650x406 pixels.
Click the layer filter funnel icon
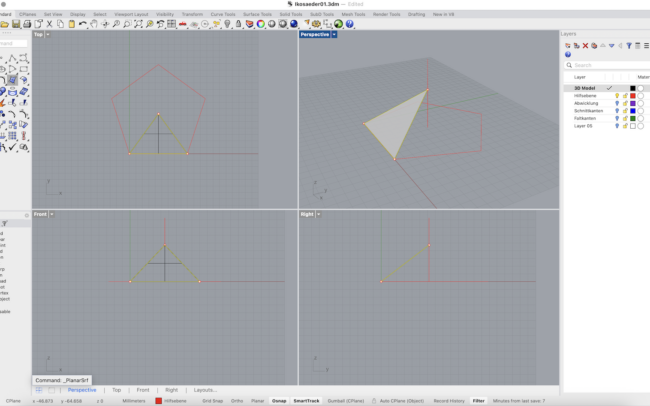click(628, 45)
